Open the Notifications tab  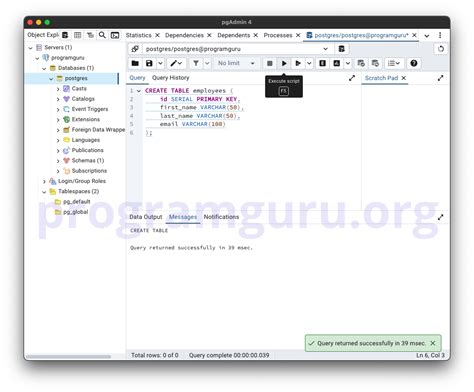221,217
